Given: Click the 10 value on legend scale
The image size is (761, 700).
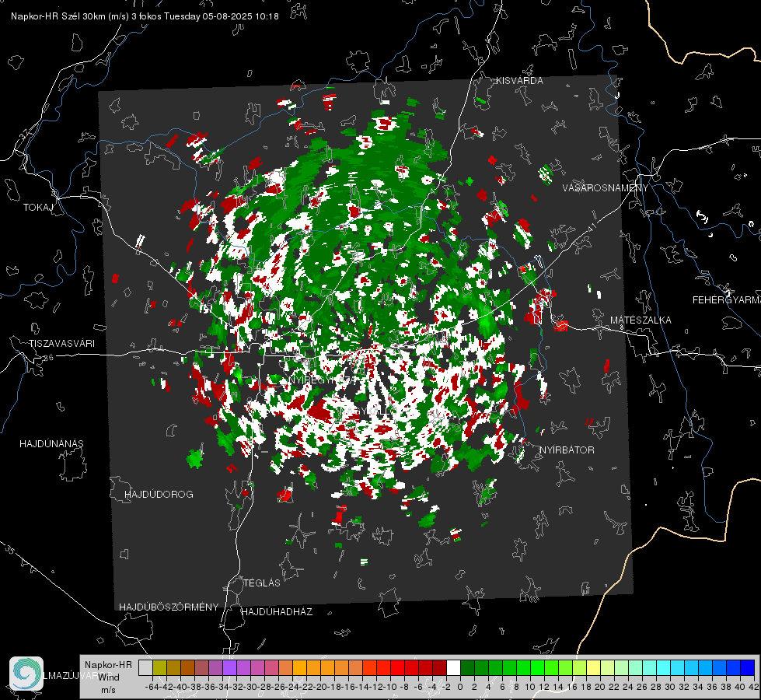Looking at the screenshot, I should click(x=530, y=687).
